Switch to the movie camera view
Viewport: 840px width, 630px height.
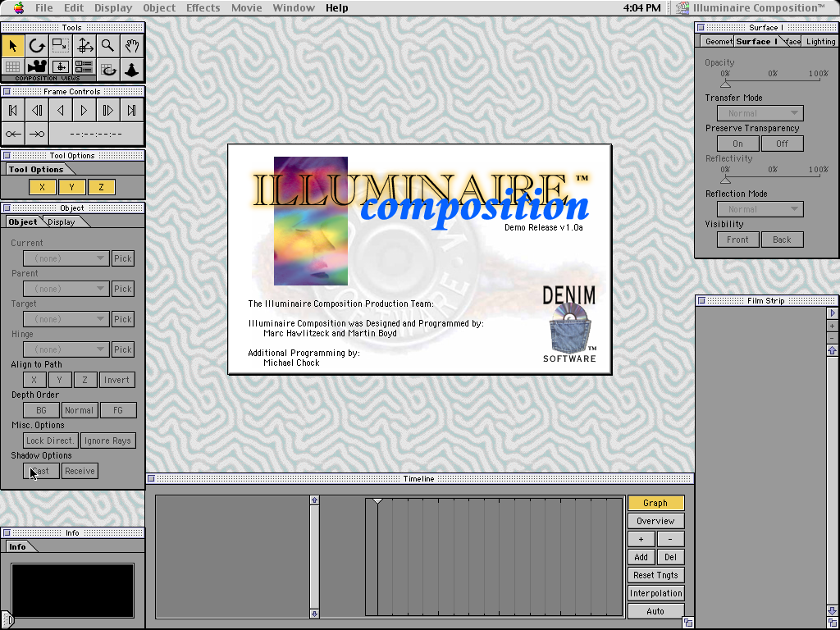36,67
